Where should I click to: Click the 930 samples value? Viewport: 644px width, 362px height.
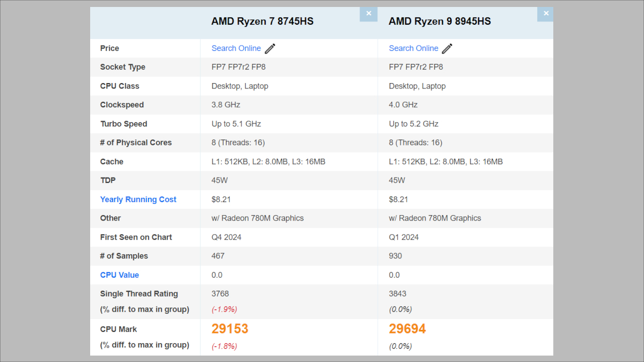396,256
